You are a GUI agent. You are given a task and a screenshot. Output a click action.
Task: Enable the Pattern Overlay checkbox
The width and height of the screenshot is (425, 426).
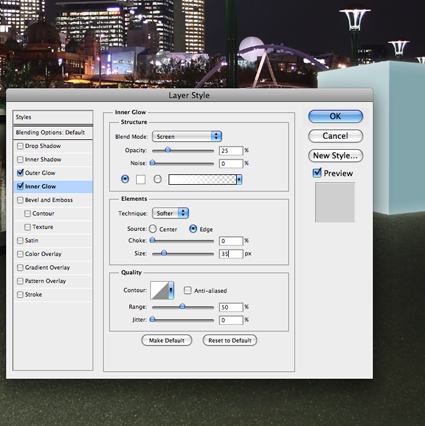(x=20, y=281)
